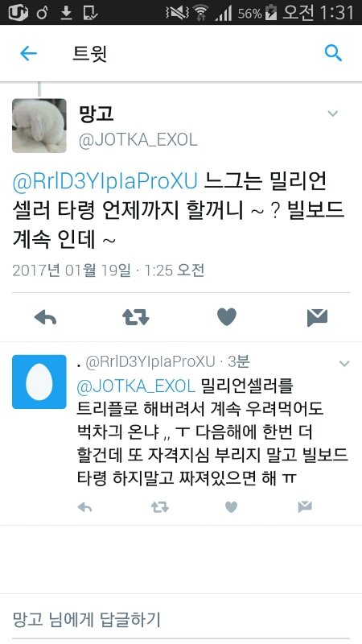The image size is (362, 644).
Task: Retweet the main tweet by 망고
Action: pos(136,317)
